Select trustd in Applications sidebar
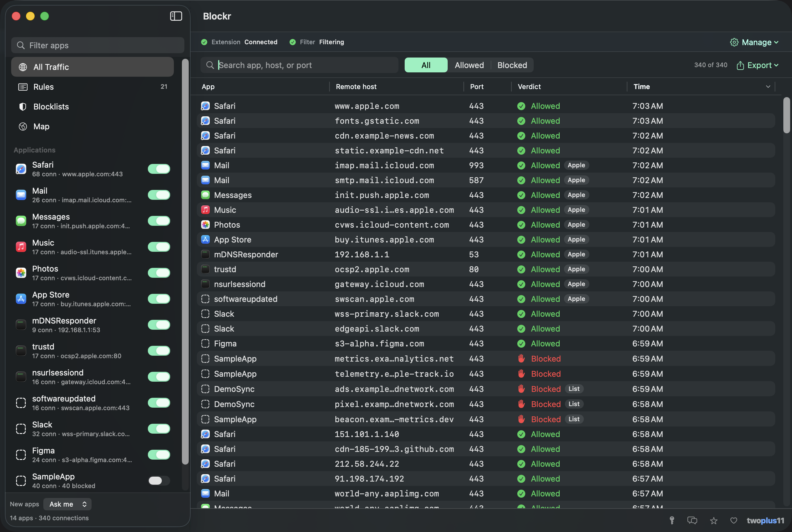This screenshot has height=532, width=792. [x=92, y=351]
